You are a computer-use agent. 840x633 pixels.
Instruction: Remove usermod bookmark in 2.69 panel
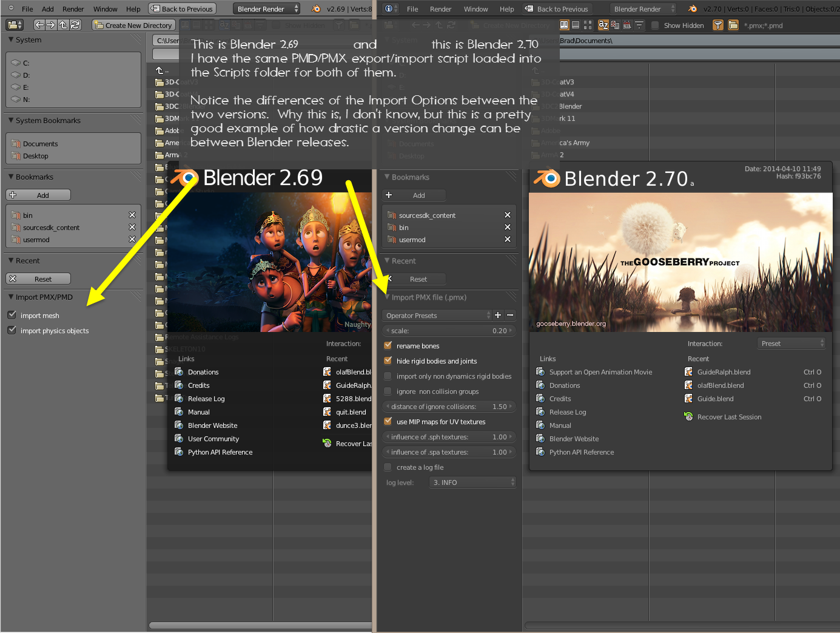pos(132,239)
